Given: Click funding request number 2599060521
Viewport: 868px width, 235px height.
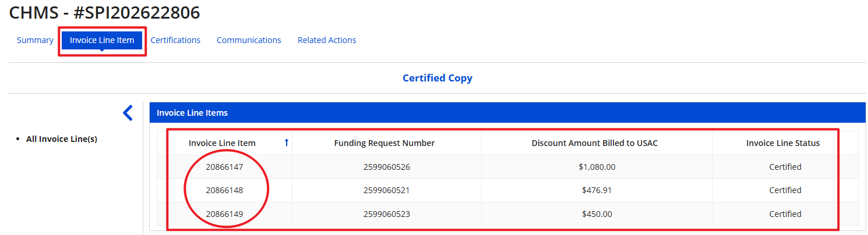Looking at the screenshot, I should click(x=386, y=190).
